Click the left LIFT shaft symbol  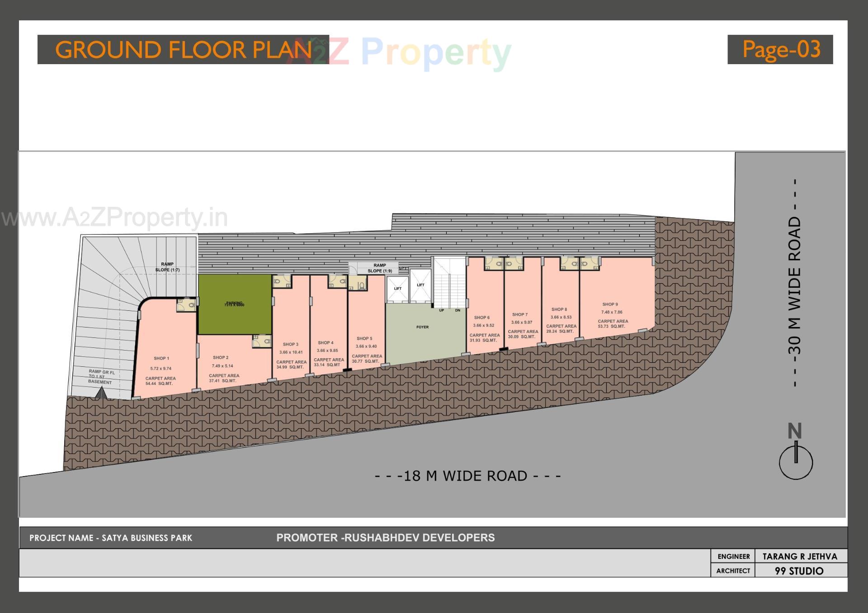click(398, 288)
